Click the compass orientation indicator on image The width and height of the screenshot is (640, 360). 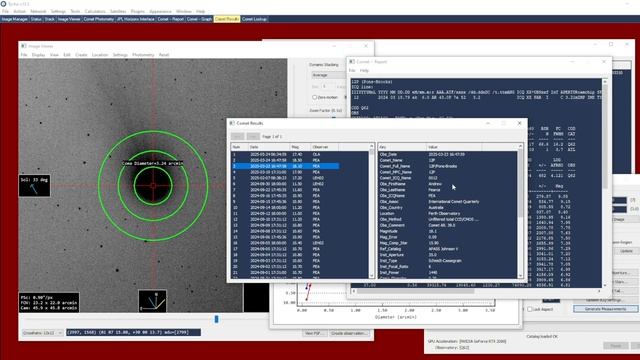pos(152,301)
